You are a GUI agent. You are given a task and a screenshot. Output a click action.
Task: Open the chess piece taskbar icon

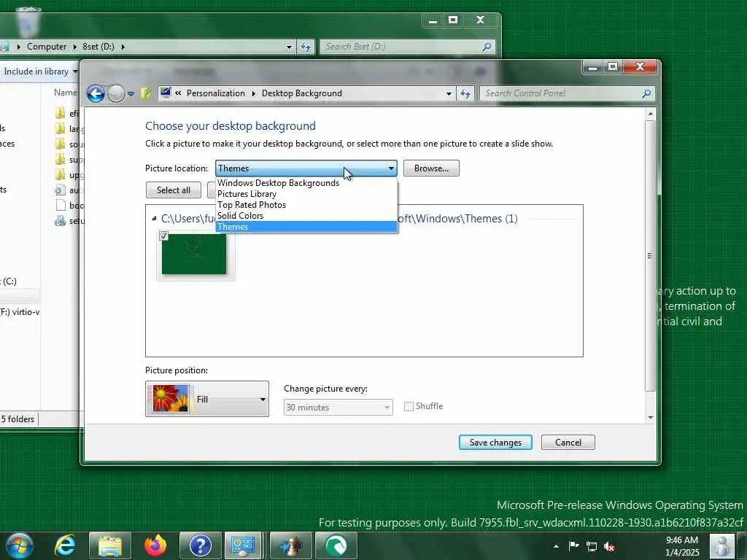(291, 545)
